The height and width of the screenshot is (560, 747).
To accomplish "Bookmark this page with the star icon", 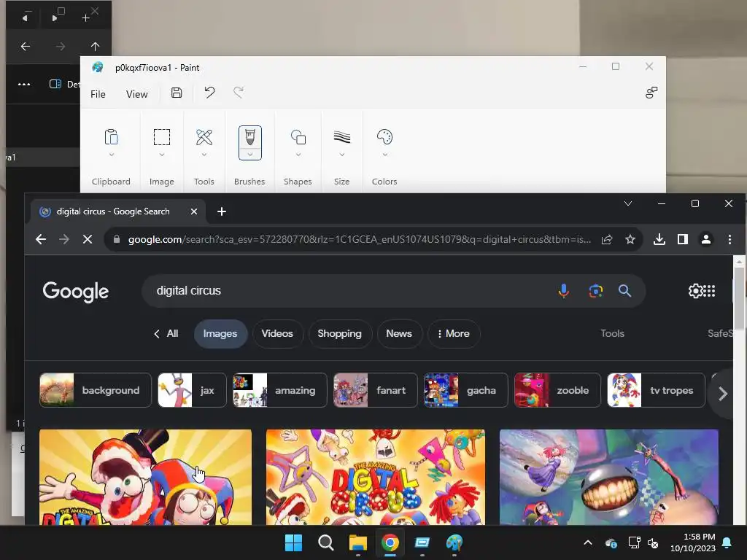I will coord(630,239).
